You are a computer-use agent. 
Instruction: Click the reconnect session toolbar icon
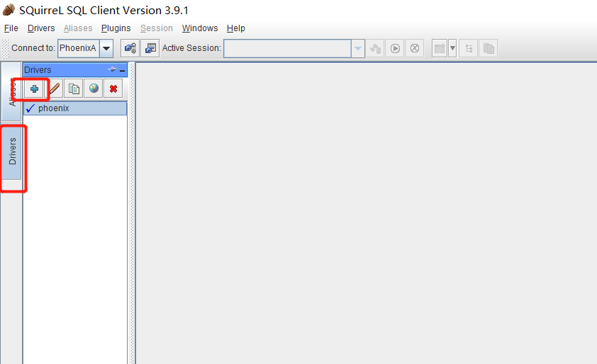(x=375, y=48)
